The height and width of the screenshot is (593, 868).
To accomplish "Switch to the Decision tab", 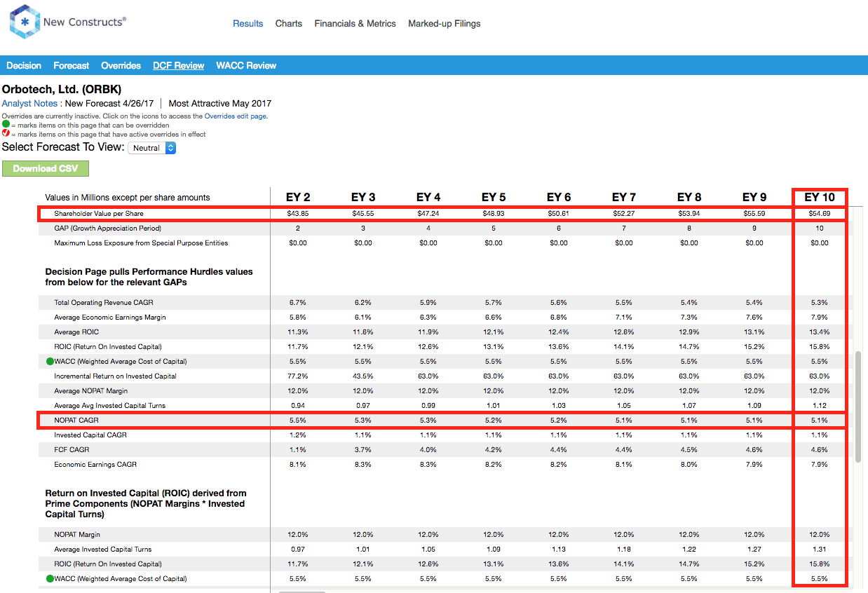I will pos(24,65).
